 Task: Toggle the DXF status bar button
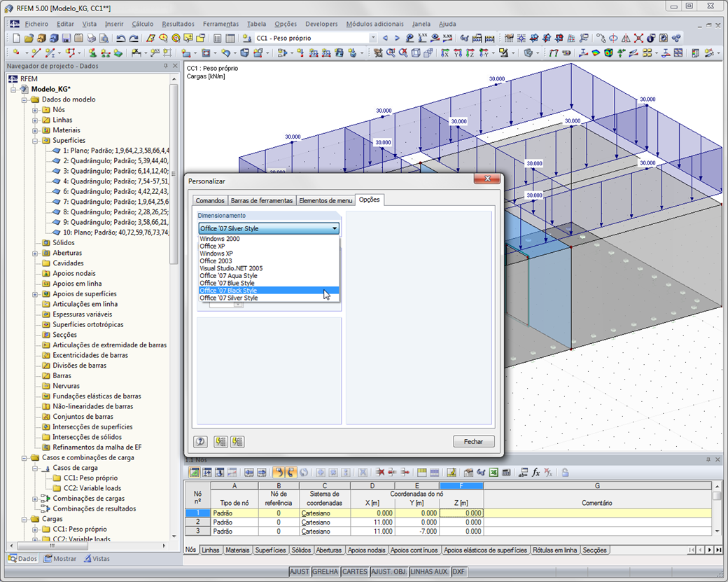point(458,571)
